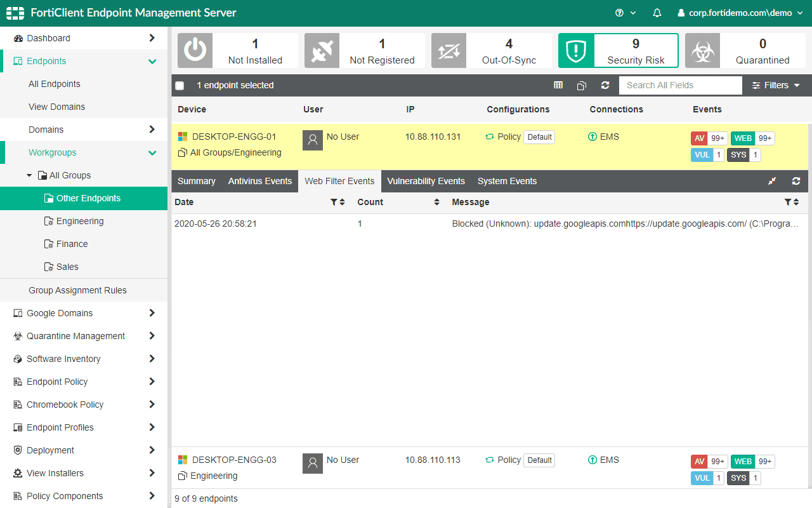Screen dimensions: 812x508
Task: Click the Out-Of-Sync arrows icon
Action: click(449, 51)
